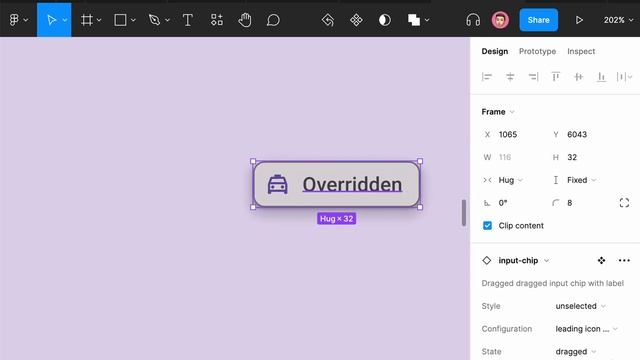Click the Overridden chip label on canvas

tap(352, 184)
